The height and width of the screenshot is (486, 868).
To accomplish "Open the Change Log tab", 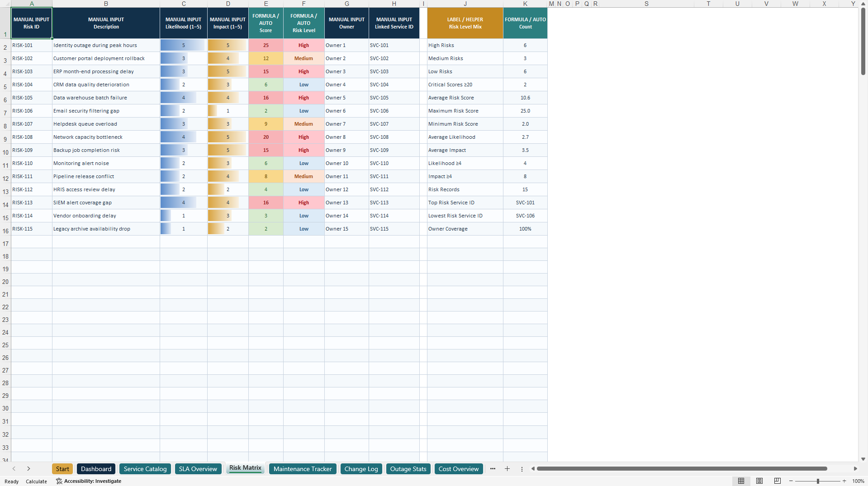I will click(x=361, y=469).
